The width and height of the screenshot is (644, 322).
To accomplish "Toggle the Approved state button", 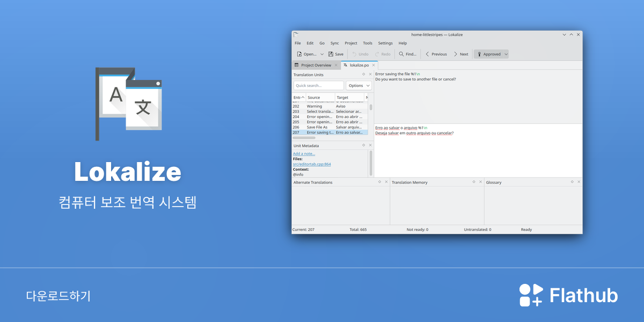I will [x=488, y=54].
